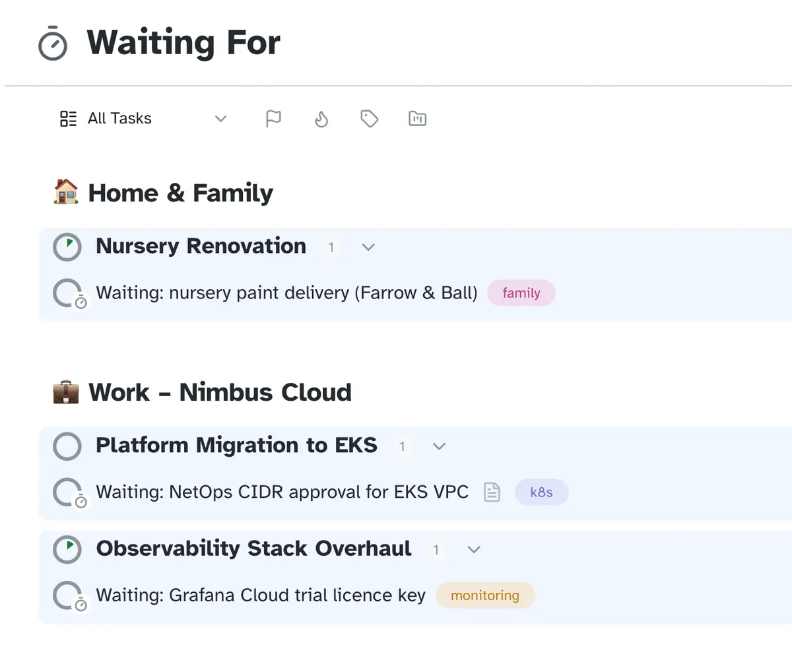
Task: Open the nursery paint delivery task
Action: [x=286, y=293]
